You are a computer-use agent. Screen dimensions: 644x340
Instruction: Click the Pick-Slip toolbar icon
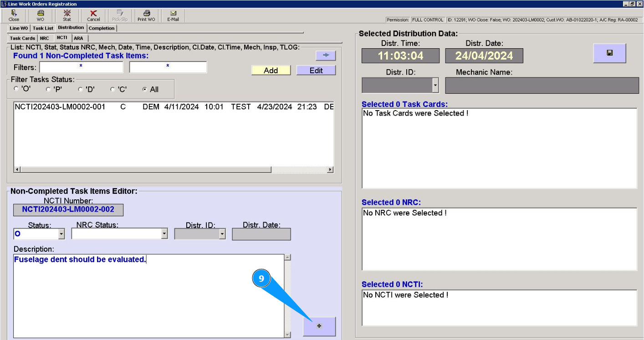[x=120, y=15]
